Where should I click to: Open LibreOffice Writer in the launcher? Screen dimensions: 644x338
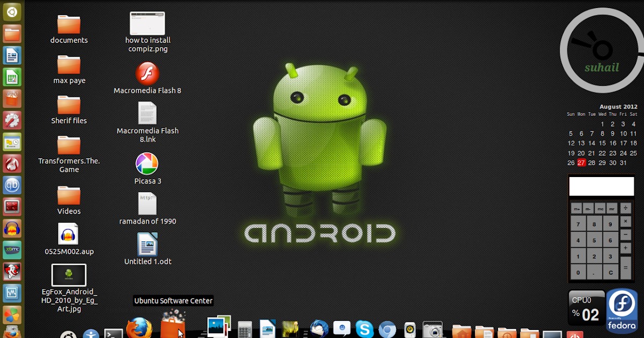click(12, 55)
